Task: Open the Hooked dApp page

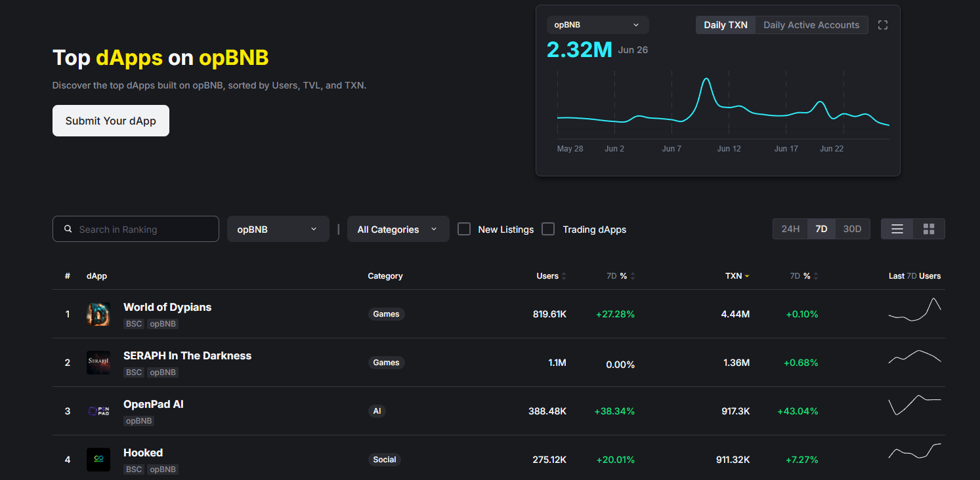Action: [143, 452]
